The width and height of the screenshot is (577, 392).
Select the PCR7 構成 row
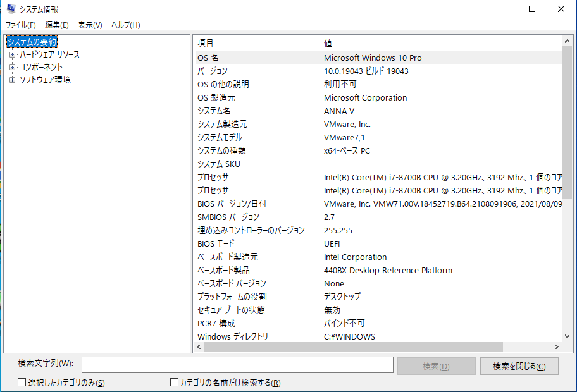tap(378, 323)
